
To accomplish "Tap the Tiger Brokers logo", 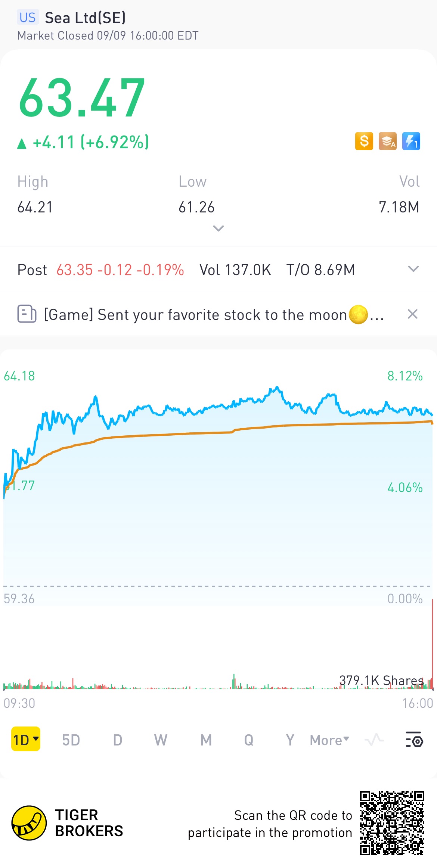I will [x=29, y=823].
